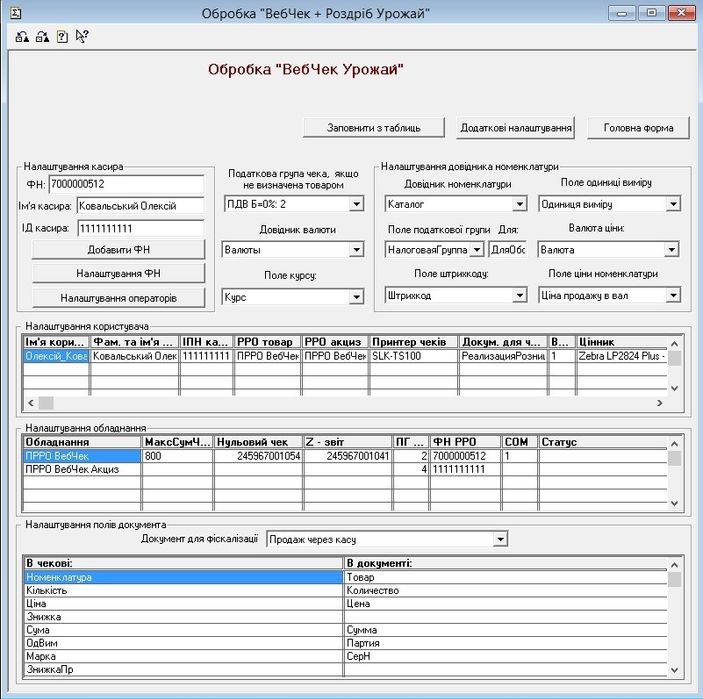Open the Поле ціни номенклатури dropdown
The height and width of the screenshot is (699, 703).
coord(673,295)
